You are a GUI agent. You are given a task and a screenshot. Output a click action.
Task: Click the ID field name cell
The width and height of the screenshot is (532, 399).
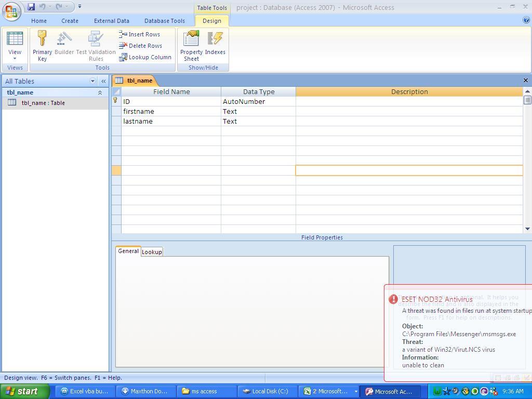point(171,101)
